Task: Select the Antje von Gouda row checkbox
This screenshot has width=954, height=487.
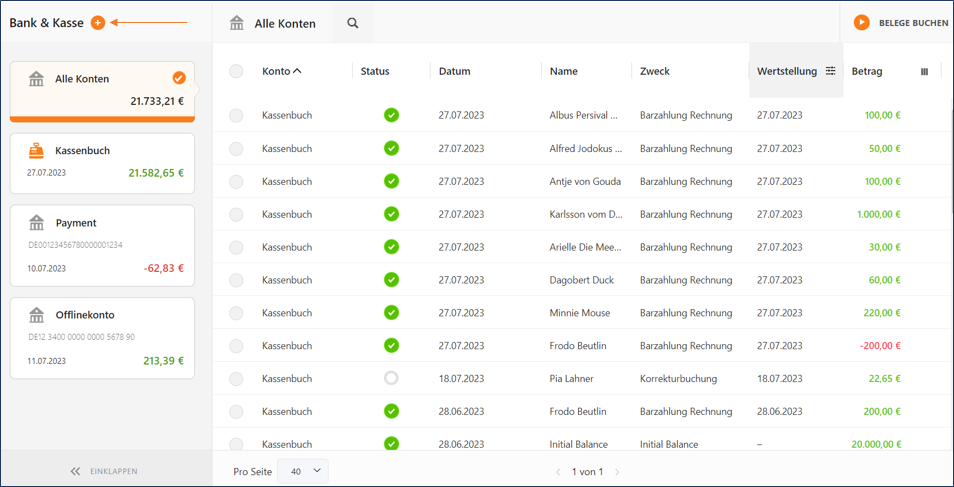Action: (236, 181)
